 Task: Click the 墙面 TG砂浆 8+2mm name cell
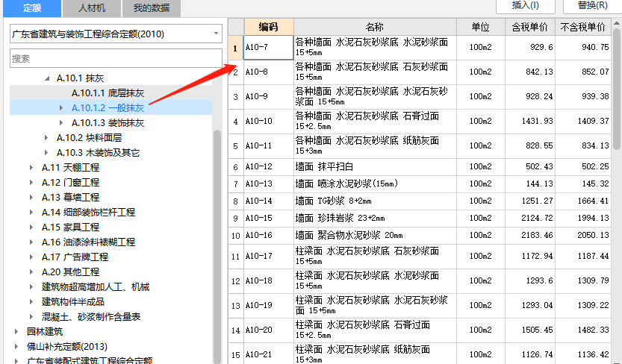(x=375, y=201)
